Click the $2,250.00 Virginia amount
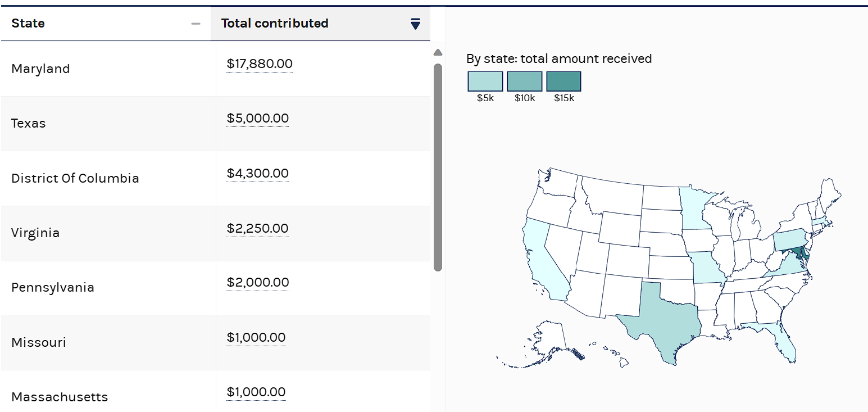 coord(257,229)
